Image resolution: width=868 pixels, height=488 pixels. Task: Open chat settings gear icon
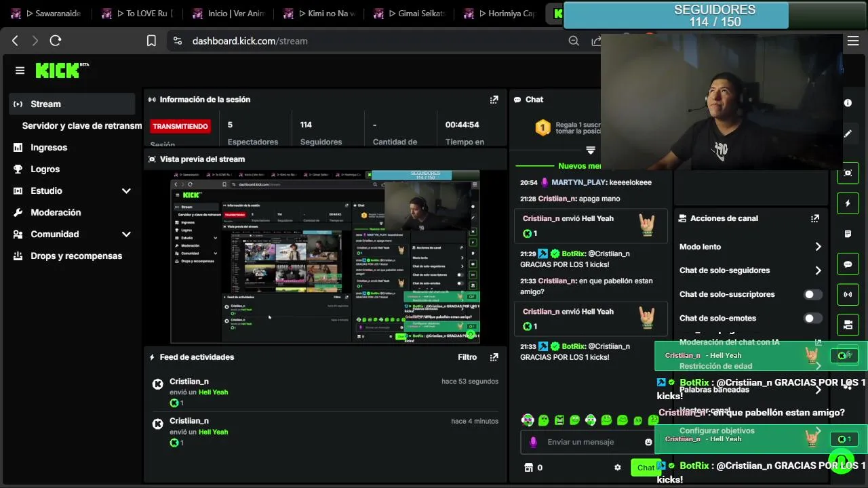tap(618, 468)
